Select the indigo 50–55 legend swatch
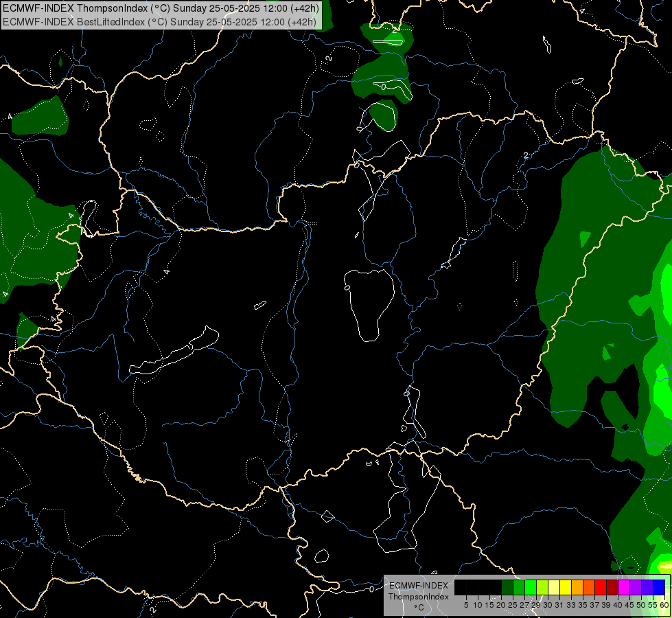This screenshot has width=672, height=618. [647, 587]
